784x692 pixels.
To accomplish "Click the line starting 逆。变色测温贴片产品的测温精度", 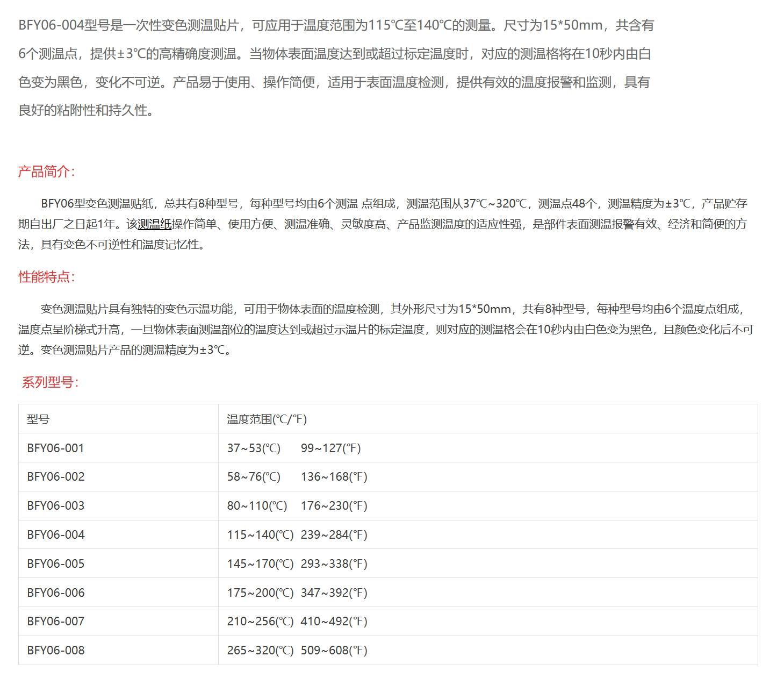I will click(126, 350).
